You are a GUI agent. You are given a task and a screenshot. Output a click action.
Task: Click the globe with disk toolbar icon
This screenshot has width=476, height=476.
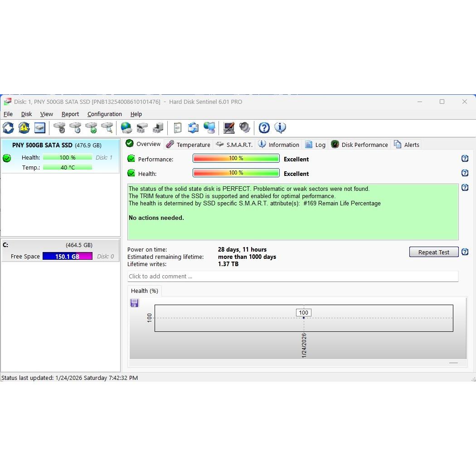(126, 128)
